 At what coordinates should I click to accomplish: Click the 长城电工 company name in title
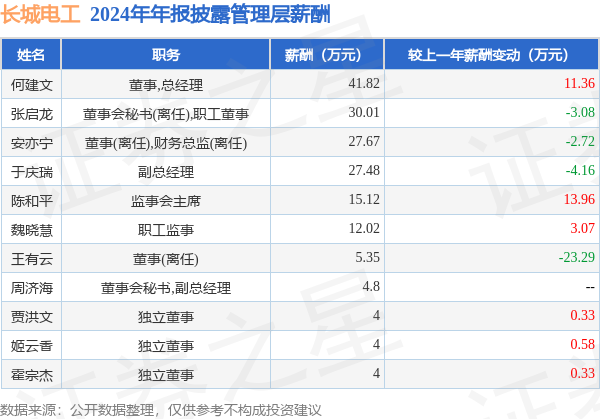click(x=40, y=15)
